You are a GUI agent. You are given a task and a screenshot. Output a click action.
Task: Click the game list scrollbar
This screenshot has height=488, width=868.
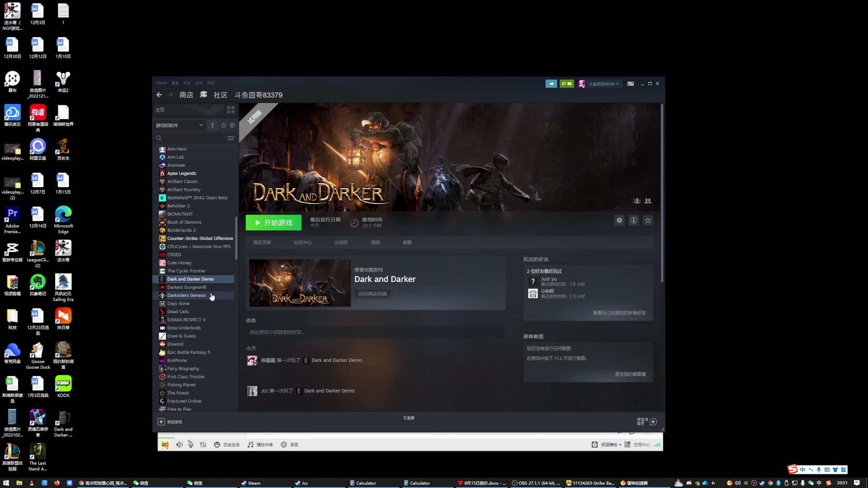[x=236, y=238]
